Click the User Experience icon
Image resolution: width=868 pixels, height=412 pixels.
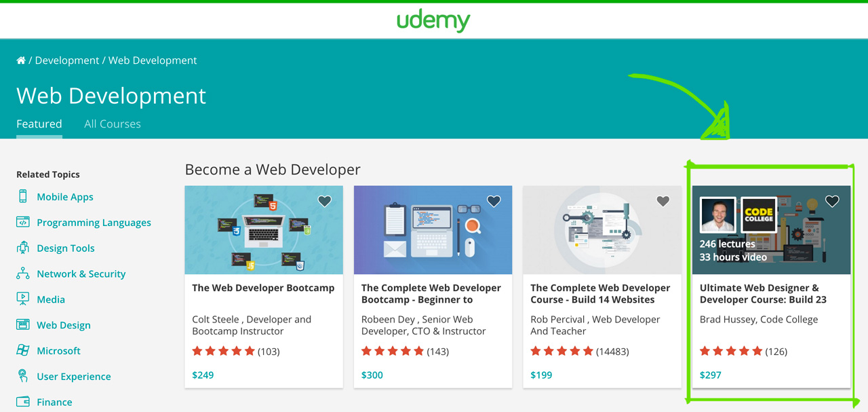pos(23,376)
